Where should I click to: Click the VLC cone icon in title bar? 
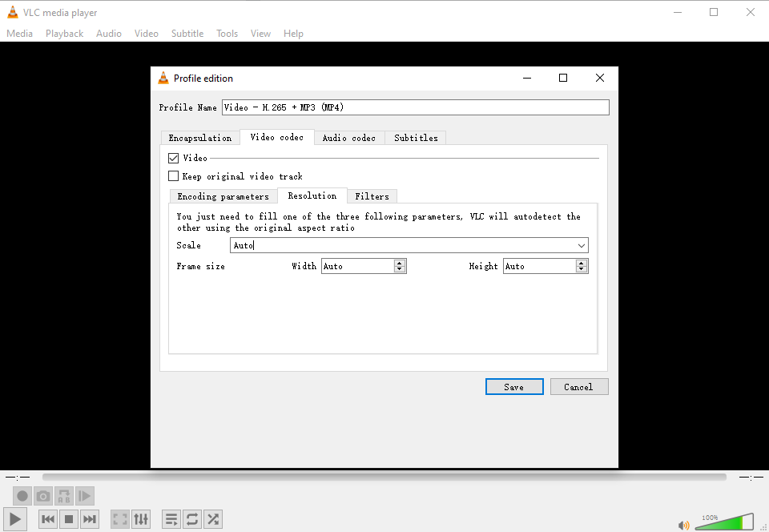tap(12, 12)
